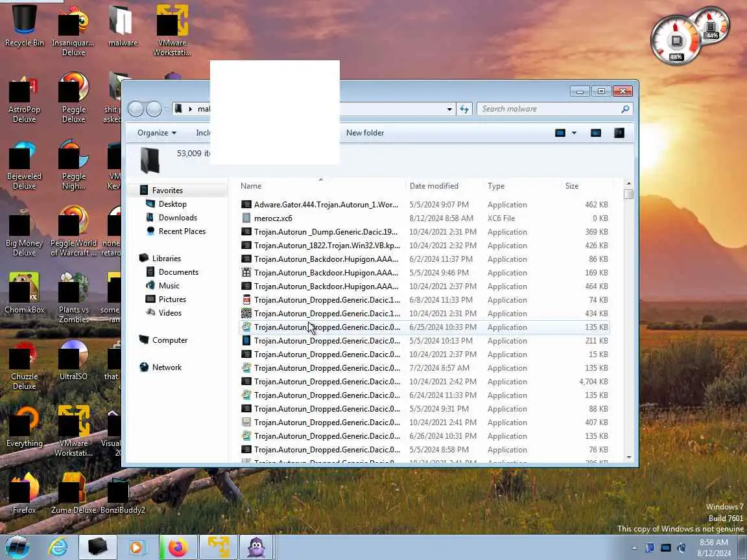Open Downloads in navigation pane
The image size is (747, 560).
178,218
